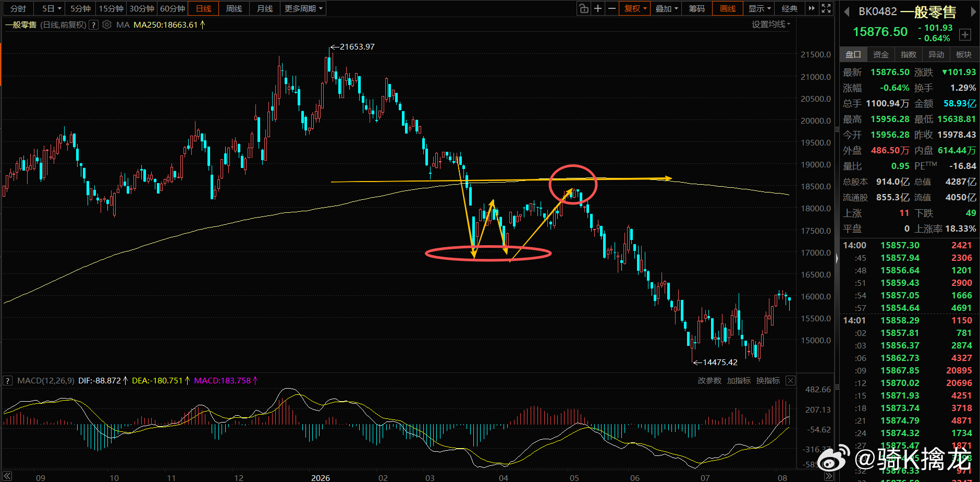980x482 pixels.
Task: Expand the 更多周期 period dropdown
Action: [x=303, y=8]
